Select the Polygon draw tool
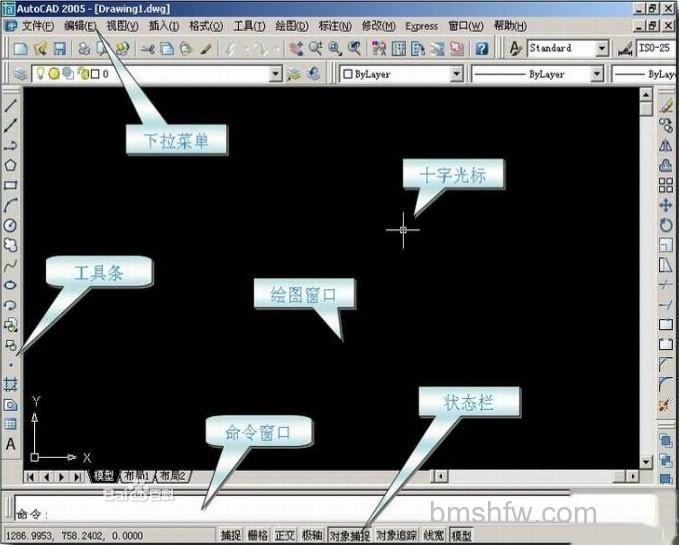The image size is (679, 545). (x=10, y=165)
